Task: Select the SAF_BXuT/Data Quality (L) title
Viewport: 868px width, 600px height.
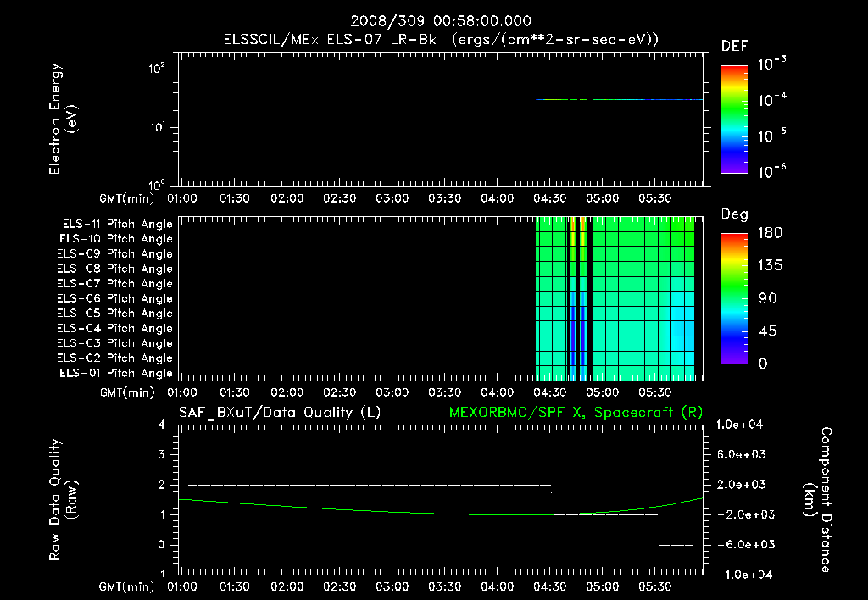Action: click(280, 413)
